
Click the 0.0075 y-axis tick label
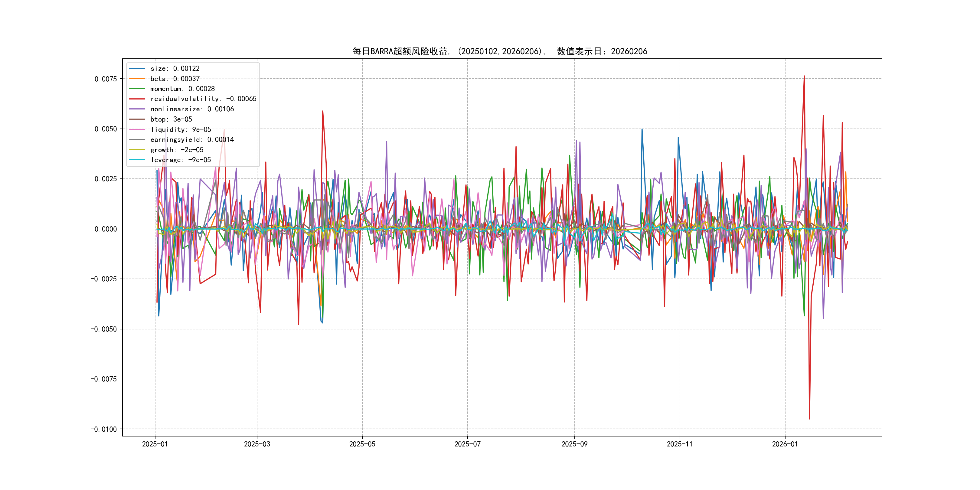point(106,79)
